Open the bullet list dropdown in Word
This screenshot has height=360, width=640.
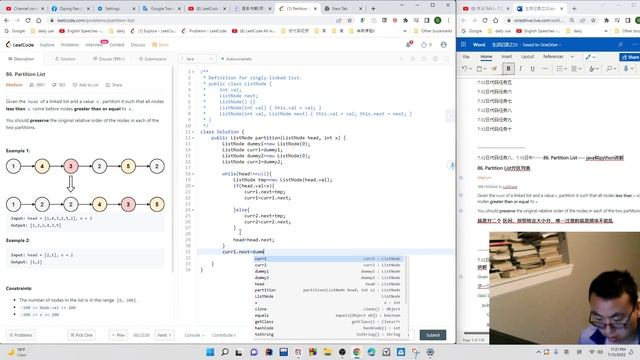pos(562,69)
